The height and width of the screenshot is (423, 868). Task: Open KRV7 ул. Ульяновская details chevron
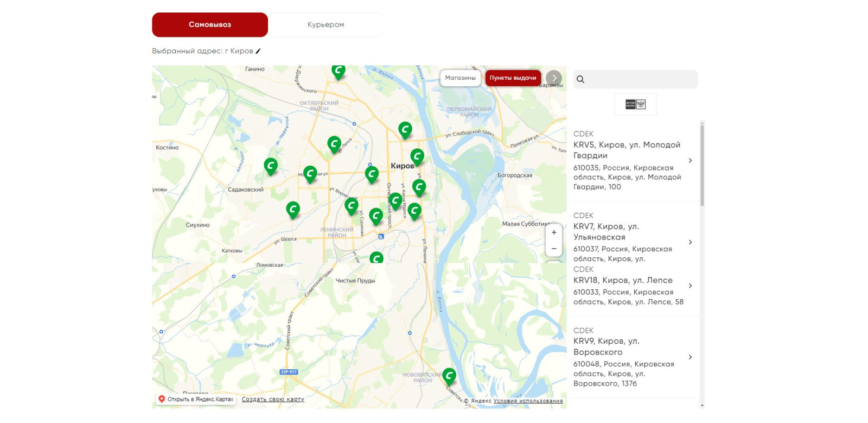690,242
